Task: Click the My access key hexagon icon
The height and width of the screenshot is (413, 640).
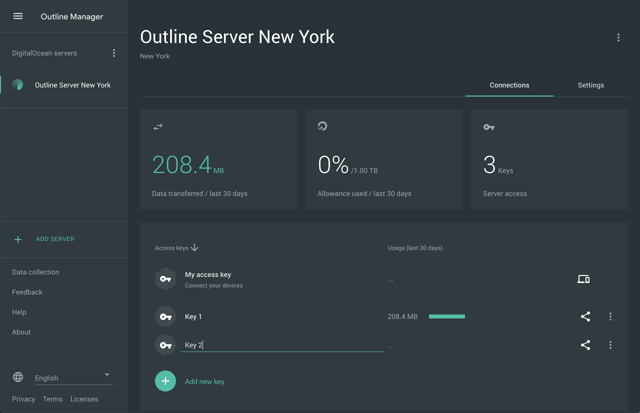Action: [x=165, y=279]
